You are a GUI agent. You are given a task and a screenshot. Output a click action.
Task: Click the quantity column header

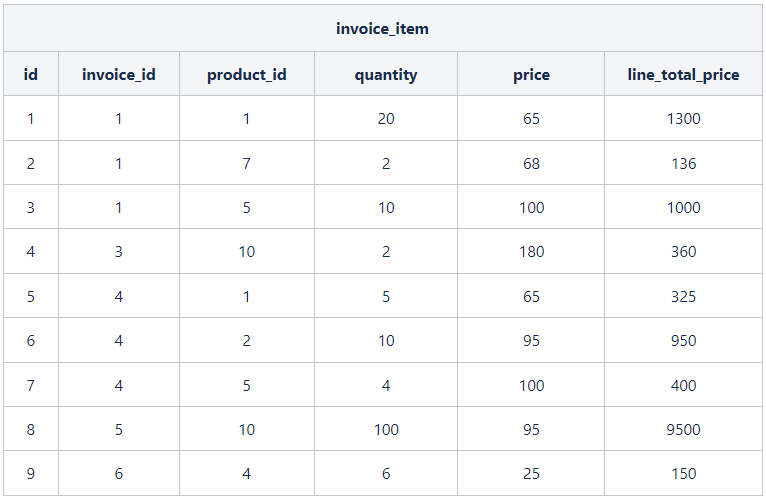(x=386, y=75)
